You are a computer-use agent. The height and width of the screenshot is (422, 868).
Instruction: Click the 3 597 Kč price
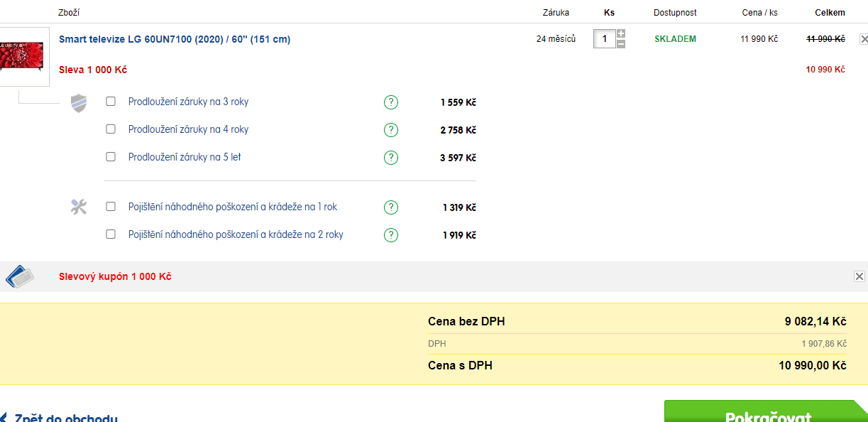point(458,158)
